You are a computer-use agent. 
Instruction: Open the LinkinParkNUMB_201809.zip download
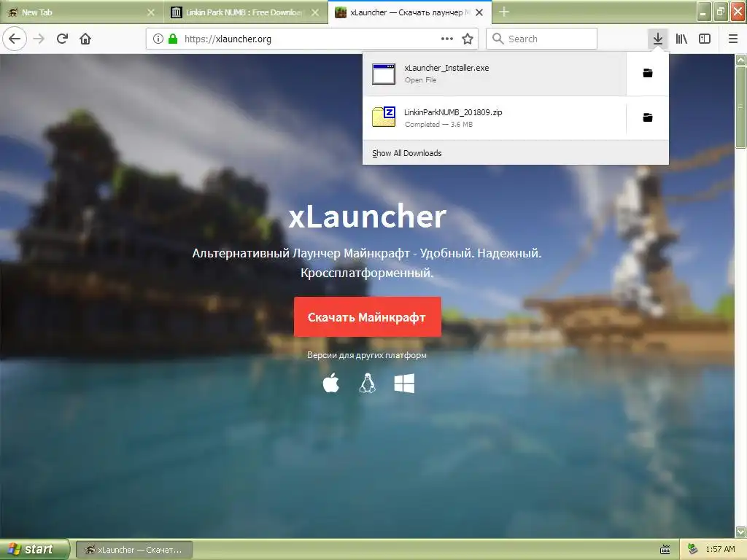[495, 117]
